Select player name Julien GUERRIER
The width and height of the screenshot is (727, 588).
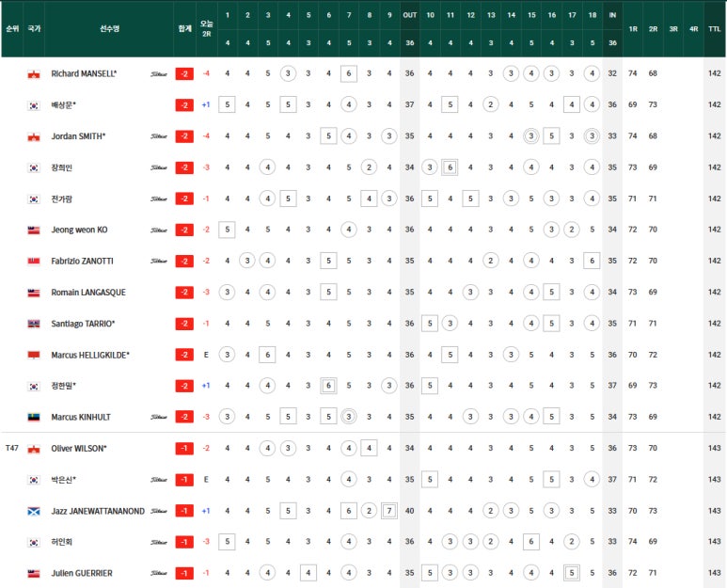[82, 574]
